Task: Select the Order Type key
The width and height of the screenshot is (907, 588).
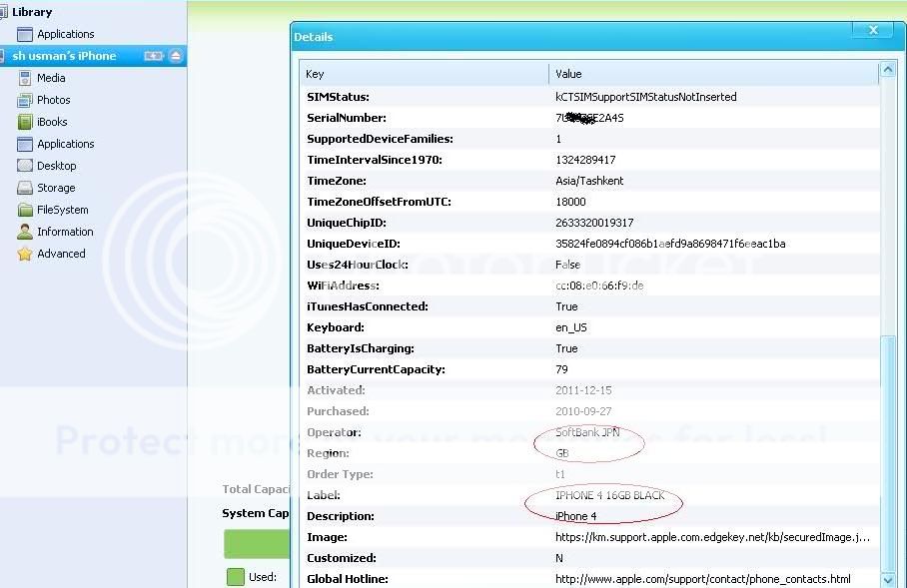Action: point(340,474)
